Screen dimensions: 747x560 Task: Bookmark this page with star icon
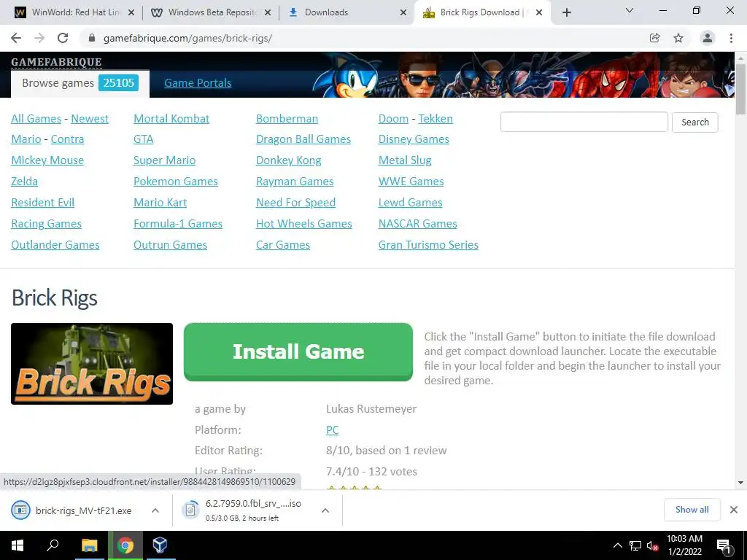(x=678, y=38)
